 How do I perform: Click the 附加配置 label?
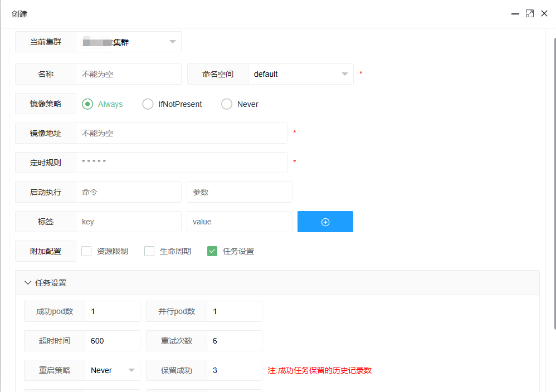pyautogui.click(x=46, y=251)
